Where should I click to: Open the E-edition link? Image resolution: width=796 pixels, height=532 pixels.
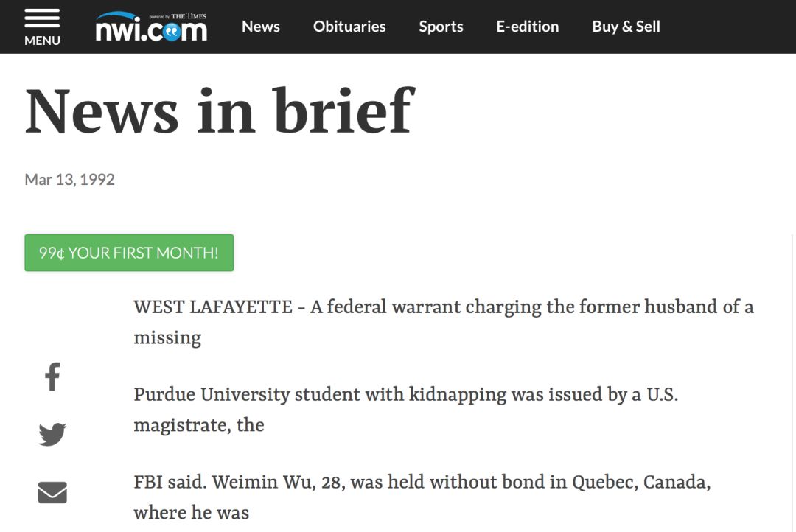coord(528,27)
